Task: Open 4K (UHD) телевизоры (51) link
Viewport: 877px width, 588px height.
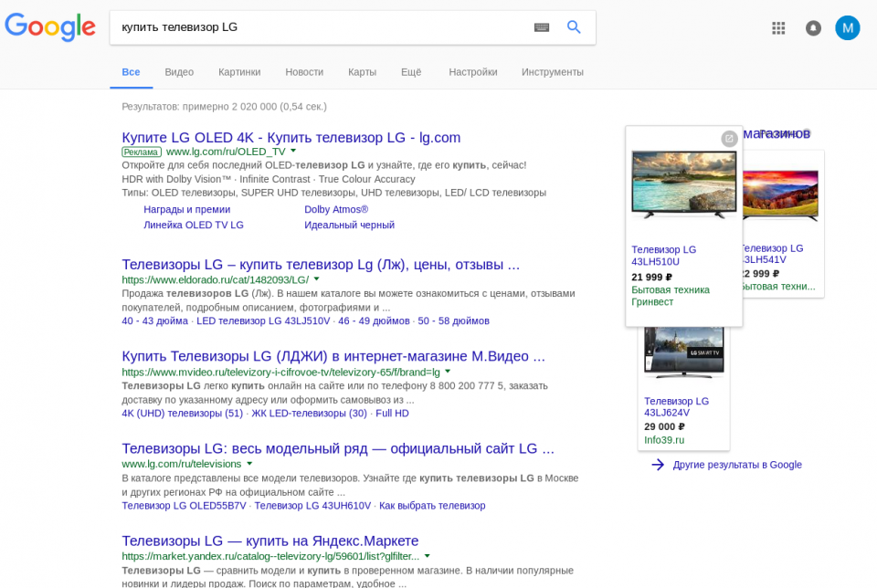Action: [183, 413]
